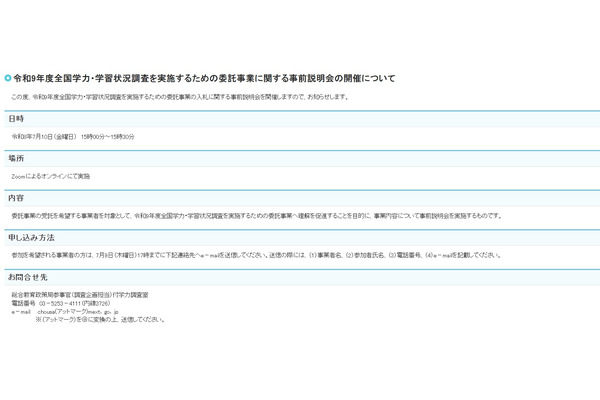The width and height of the screenshot is (600, 400).
Task: Click the text Zoomによるオンラインにて実施
Action: pos(51,176)
